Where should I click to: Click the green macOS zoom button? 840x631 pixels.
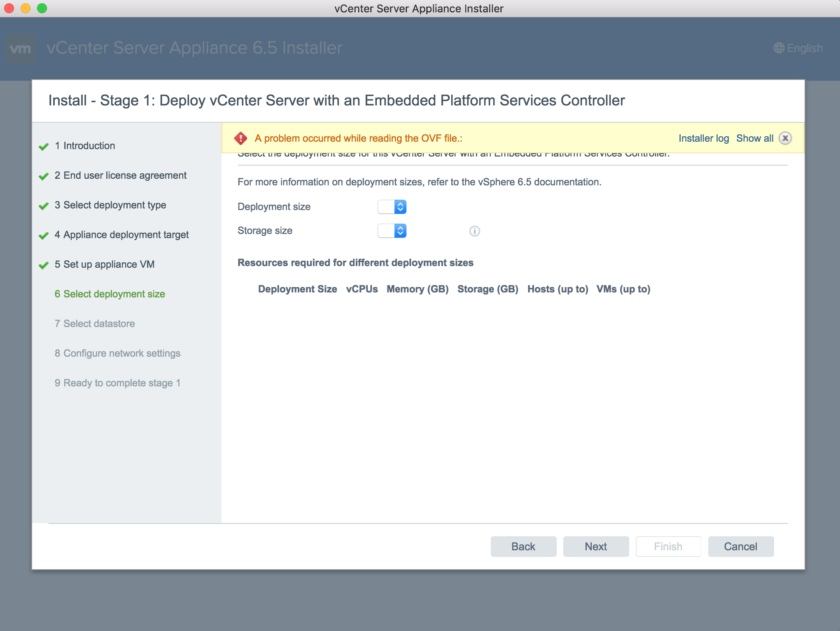[x=42, y=8]
